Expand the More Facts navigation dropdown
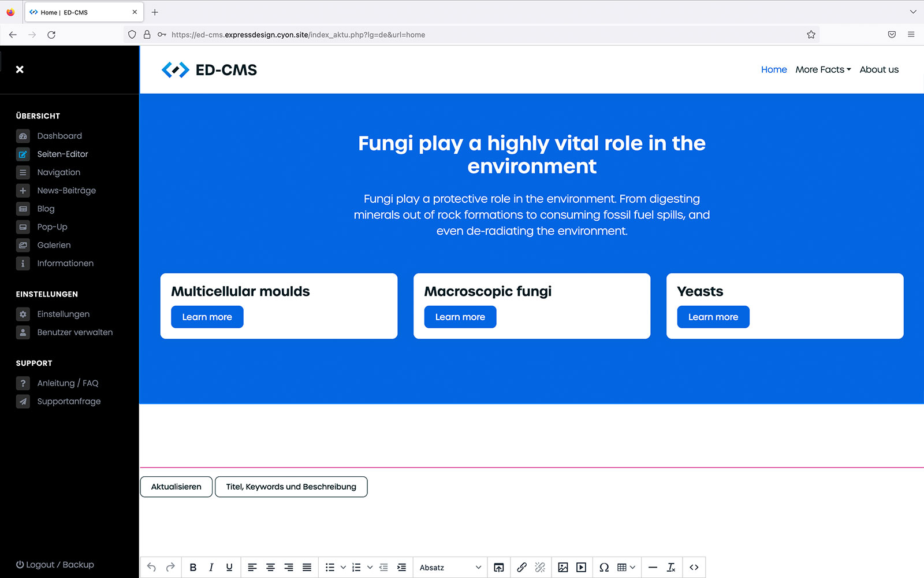 coord(823,69)
